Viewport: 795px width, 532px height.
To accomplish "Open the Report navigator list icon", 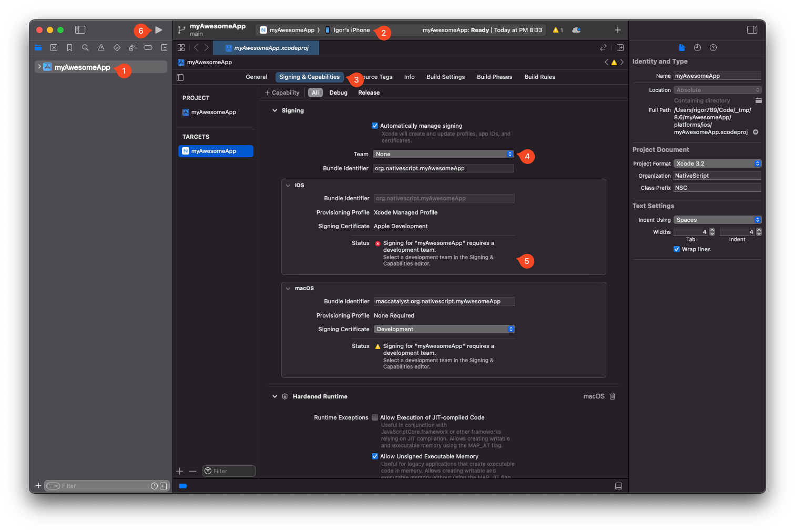I will pos(164,47).
